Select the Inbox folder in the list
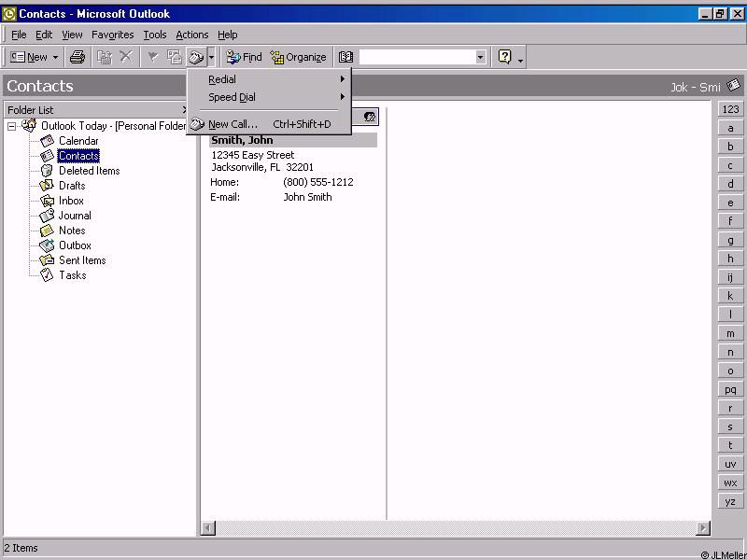Screen dimensions: 747x560 click(71, 201)
